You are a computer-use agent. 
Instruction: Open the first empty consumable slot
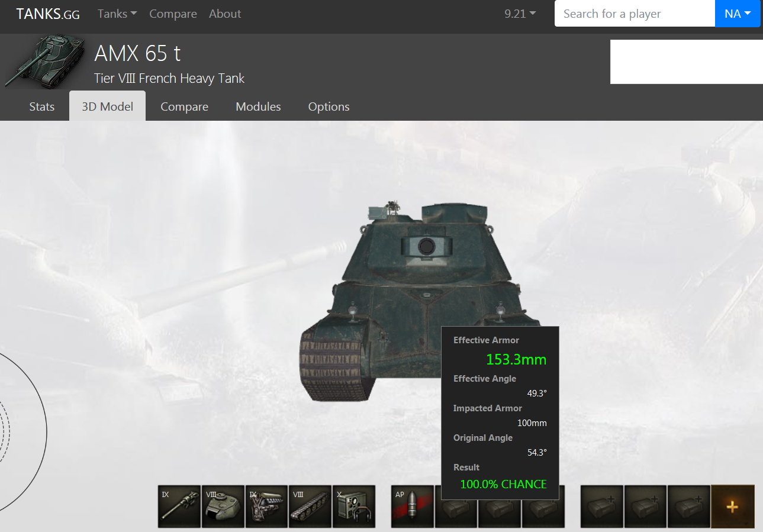[x=601, y=506]
